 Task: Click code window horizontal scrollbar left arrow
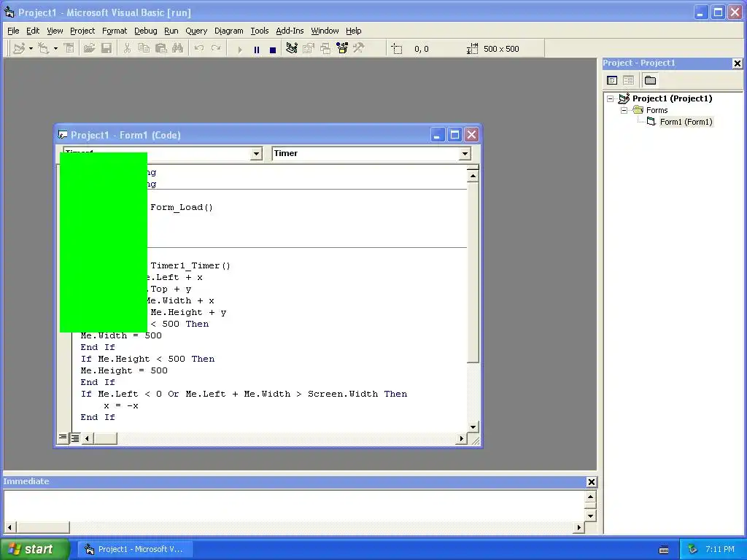click(x=87, y=438)
